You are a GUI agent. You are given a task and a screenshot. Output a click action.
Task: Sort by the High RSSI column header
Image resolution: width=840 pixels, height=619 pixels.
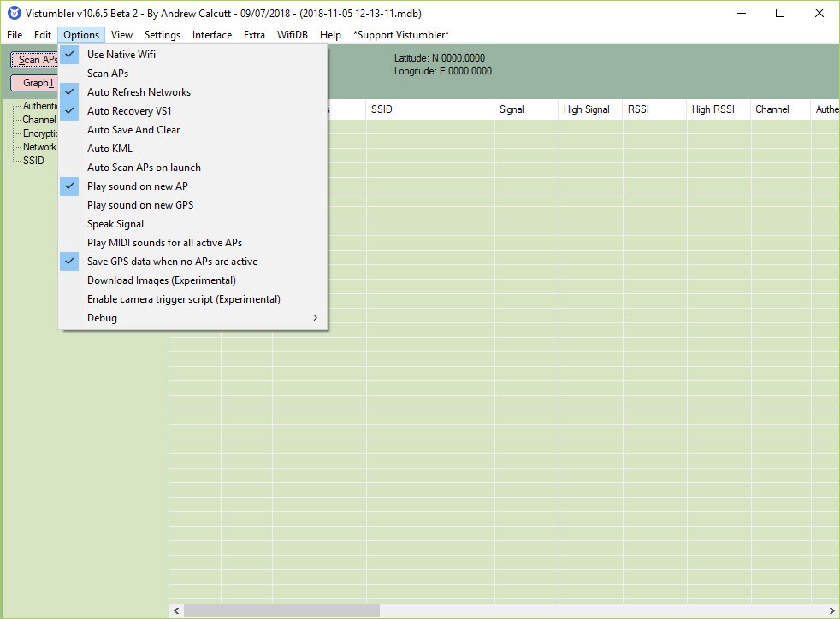719,109
